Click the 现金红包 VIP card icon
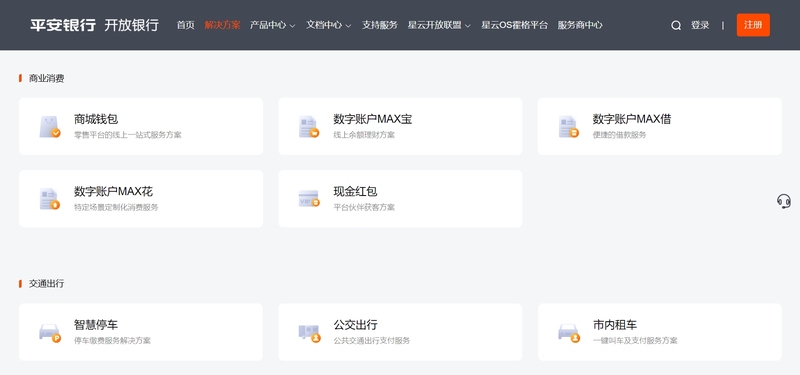The image size is (800, 375). tap(309, 199)
